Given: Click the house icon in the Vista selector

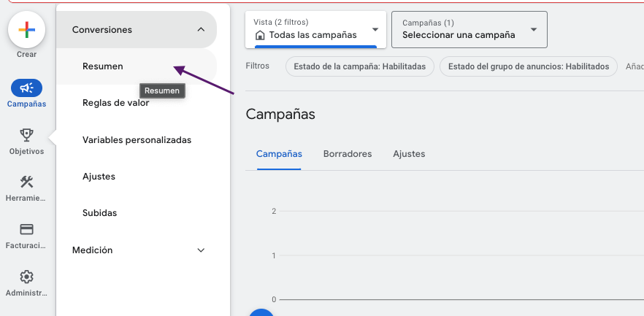Looking at the screenshot, I should tap(260, 35).
